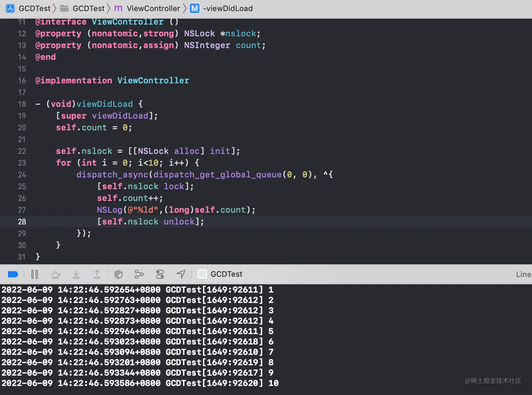Click the ViewController file 'm' icon
Image resolution: width=532 pixels, height=395 pixels.
[x=118, y=8]
